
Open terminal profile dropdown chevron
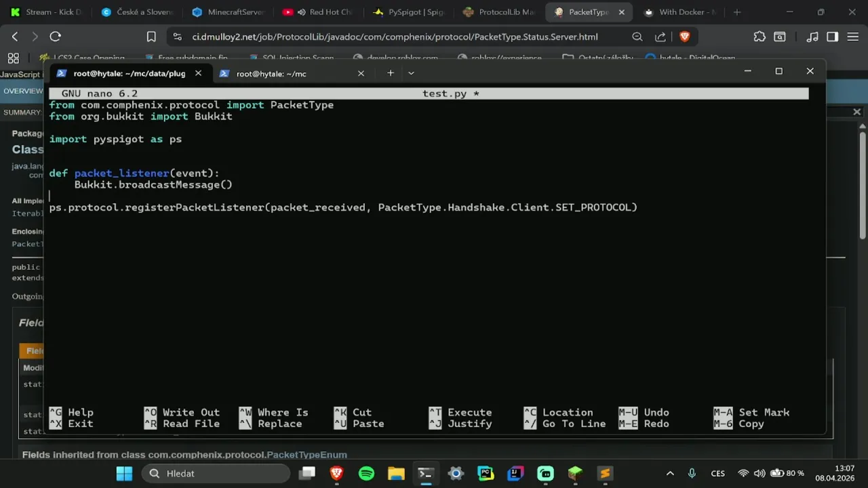(411, 73)
